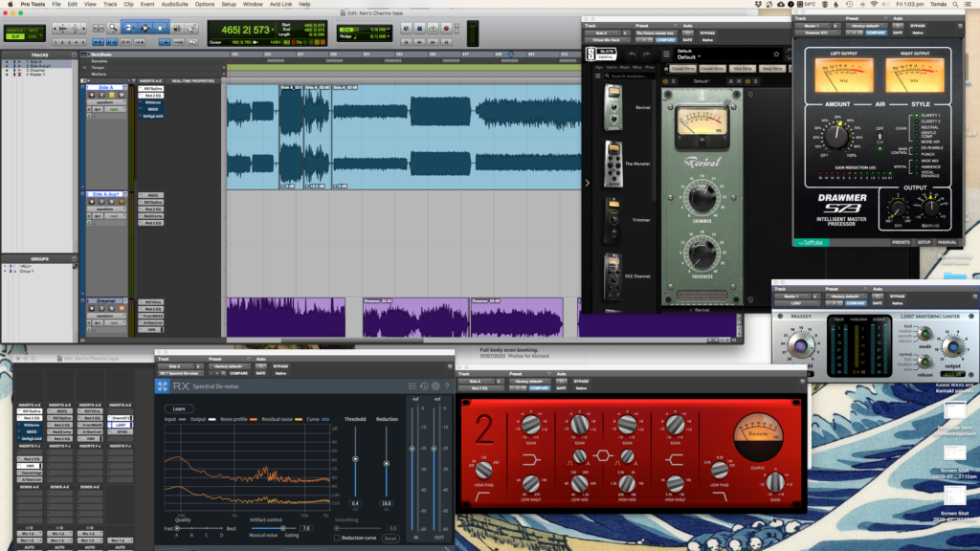Click PRESETS in Drawmer S73 footer
980x551 pixels.
pyautogui.click(x=901, y=242)
